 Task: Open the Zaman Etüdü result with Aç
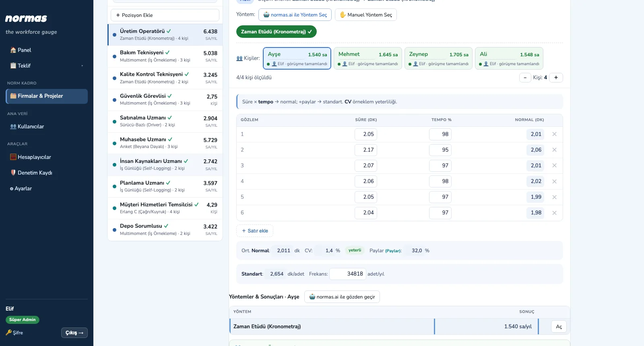pos(559,327)
